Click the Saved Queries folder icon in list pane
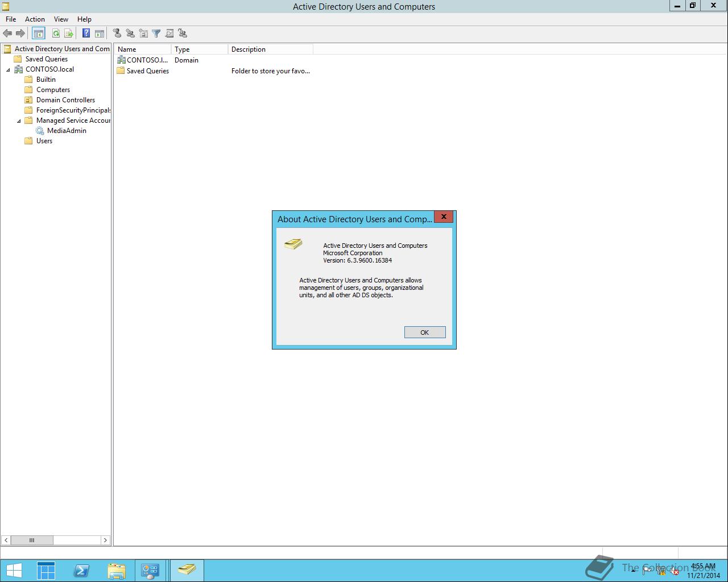 (x=121, y=70)
